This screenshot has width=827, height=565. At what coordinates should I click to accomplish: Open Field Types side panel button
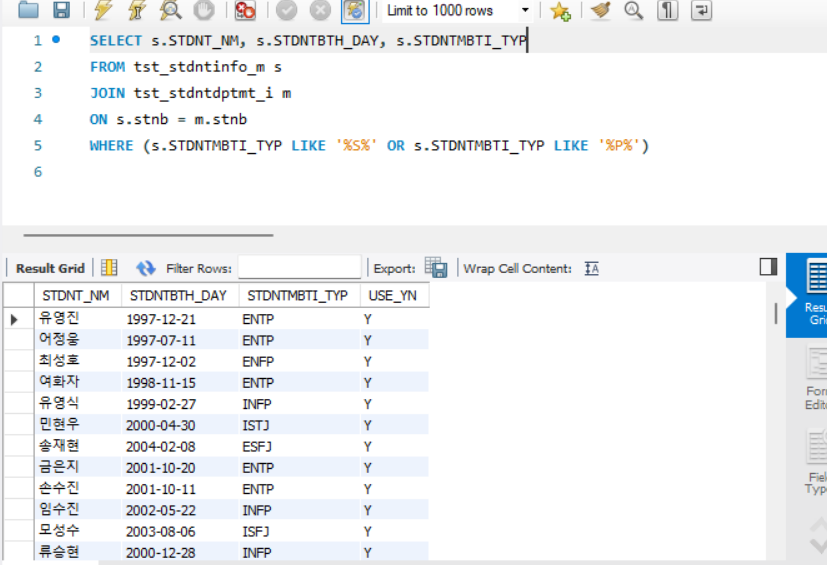816,462
